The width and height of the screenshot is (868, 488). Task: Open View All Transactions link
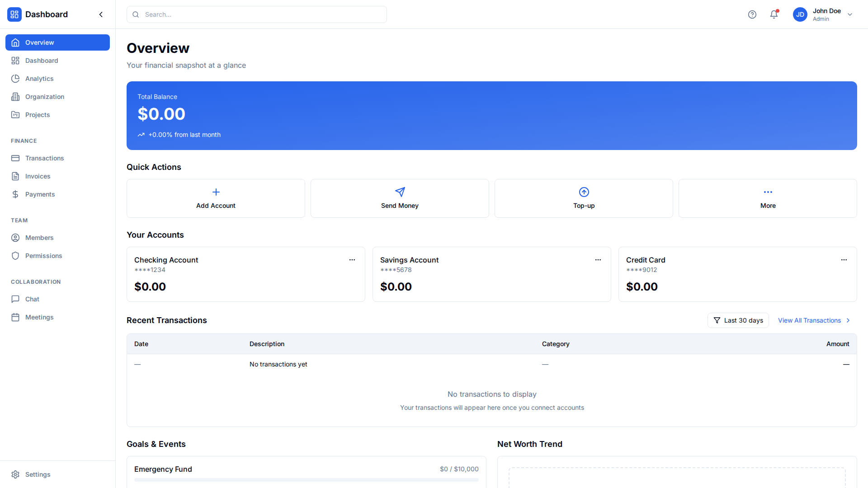(x=810, y=320)
